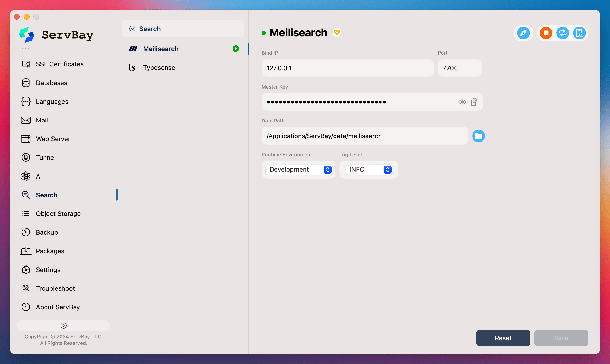Click the Master Key field
The height and width of the screenshot is (364, 610).
372,102
